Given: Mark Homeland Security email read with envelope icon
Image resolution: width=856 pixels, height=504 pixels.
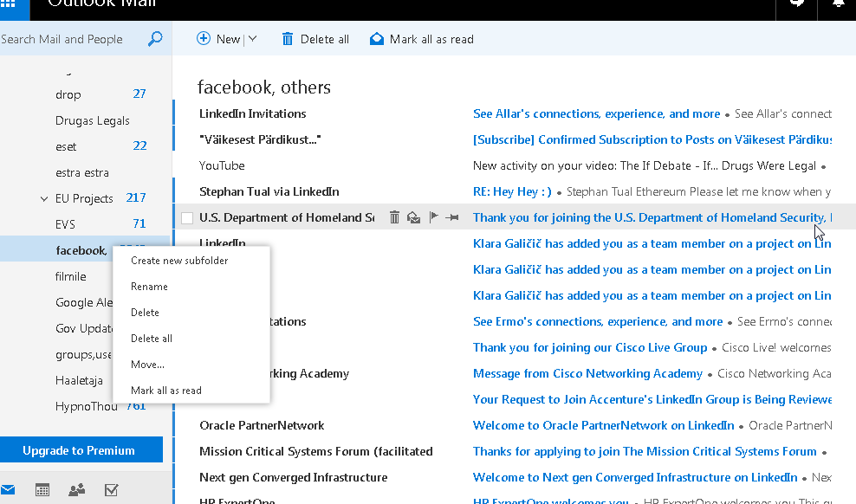Looking at the screenshot, I should click(414, 217).
